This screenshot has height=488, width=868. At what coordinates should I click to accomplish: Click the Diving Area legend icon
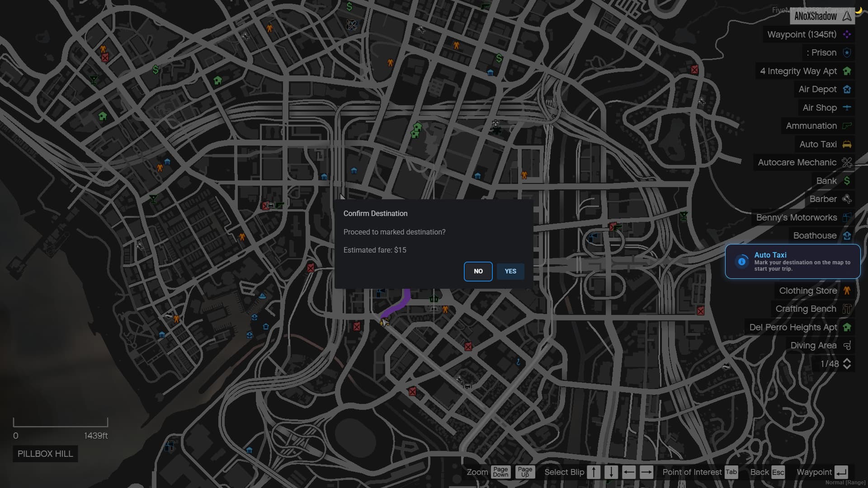847,345
